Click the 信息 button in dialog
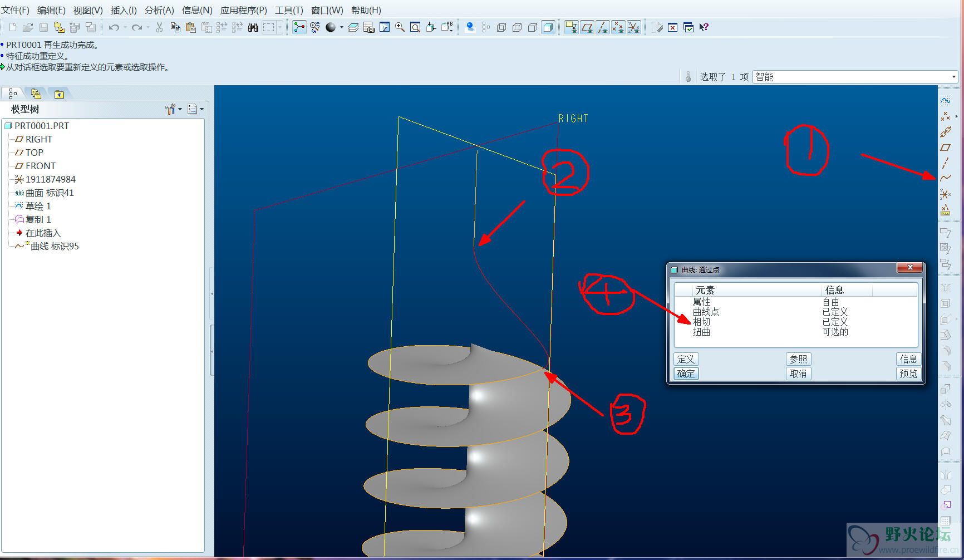This screenshot has width=964, height=560. click(x=908, y=359)
